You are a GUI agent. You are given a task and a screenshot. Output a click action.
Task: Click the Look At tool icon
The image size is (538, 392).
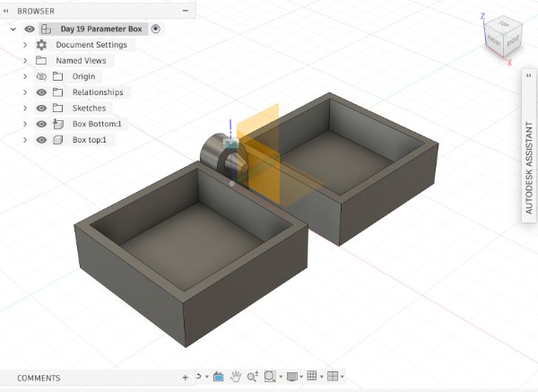[219, 377]
